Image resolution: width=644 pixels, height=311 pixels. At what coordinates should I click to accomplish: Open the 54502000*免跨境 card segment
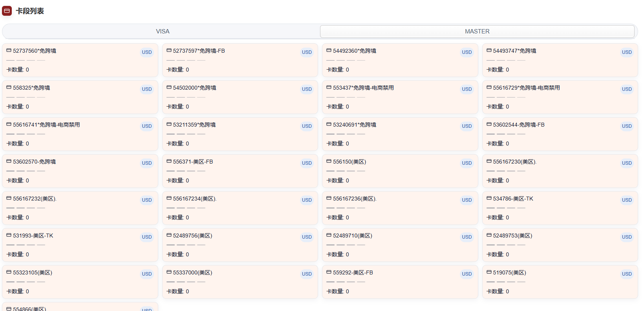click(240, 97)
